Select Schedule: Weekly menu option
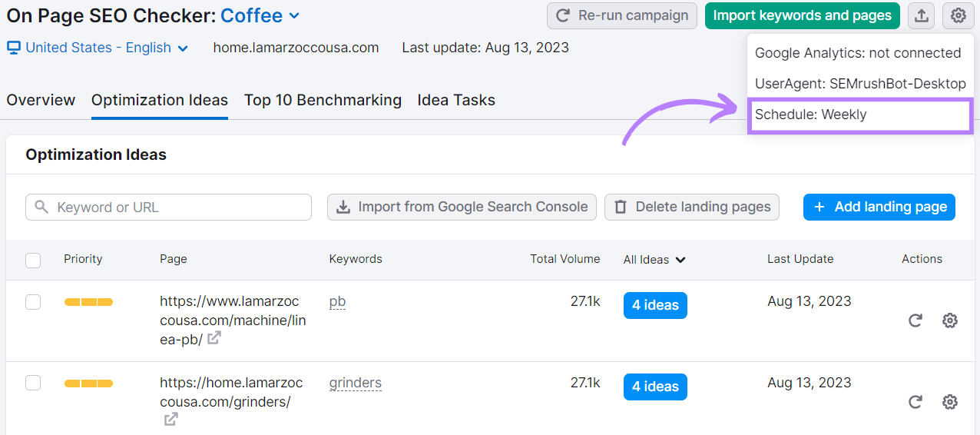 coord(859,115)
